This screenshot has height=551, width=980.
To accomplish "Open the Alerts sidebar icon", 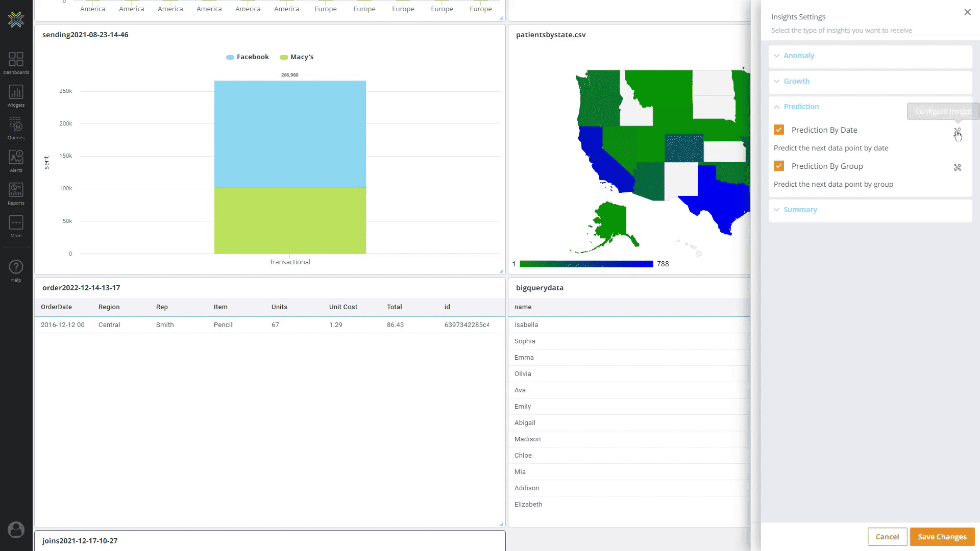I will point(16,161).
